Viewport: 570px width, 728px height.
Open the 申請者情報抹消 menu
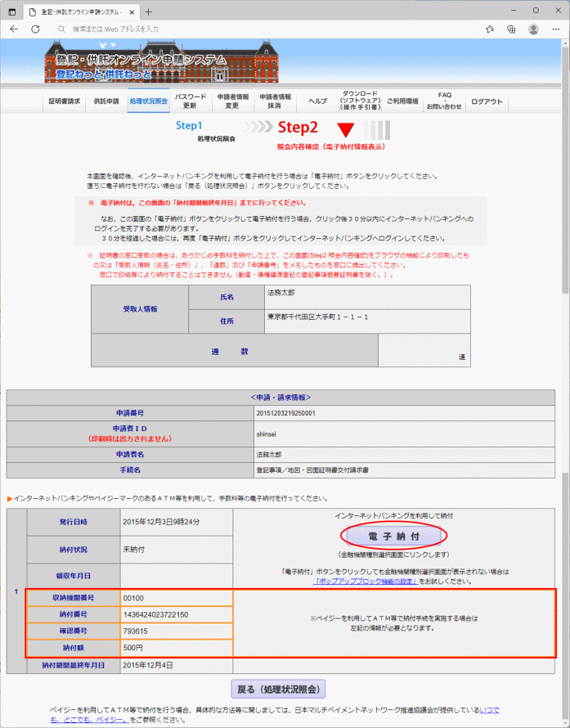point(275,101)
